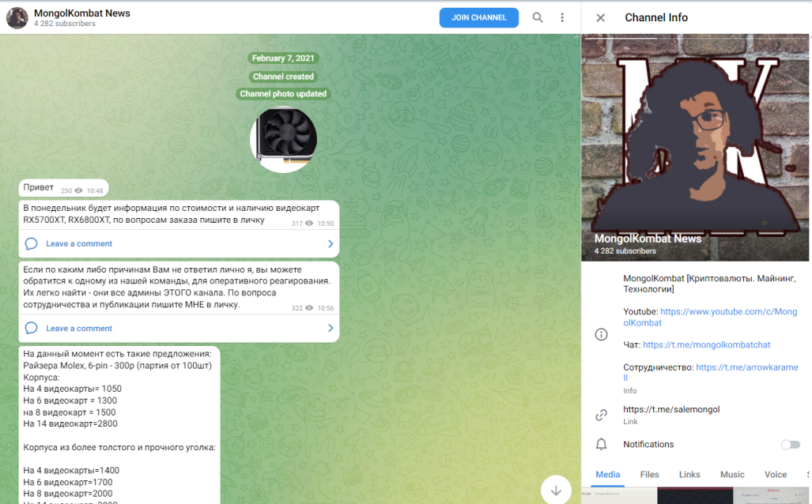Switch to the Media tab
This screenshot has height=504, width=812.
click(608, 475)
